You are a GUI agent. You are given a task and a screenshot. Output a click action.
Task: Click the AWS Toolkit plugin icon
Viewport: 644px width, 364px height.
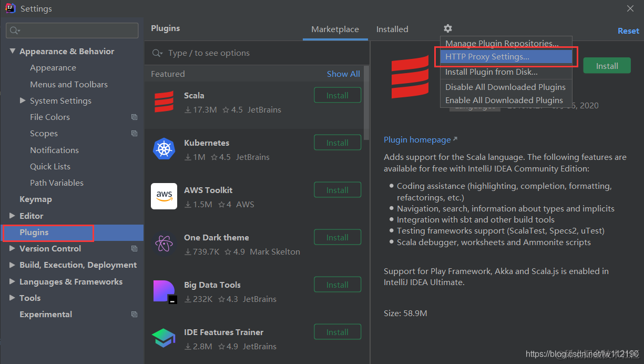(x=164, y=196)
